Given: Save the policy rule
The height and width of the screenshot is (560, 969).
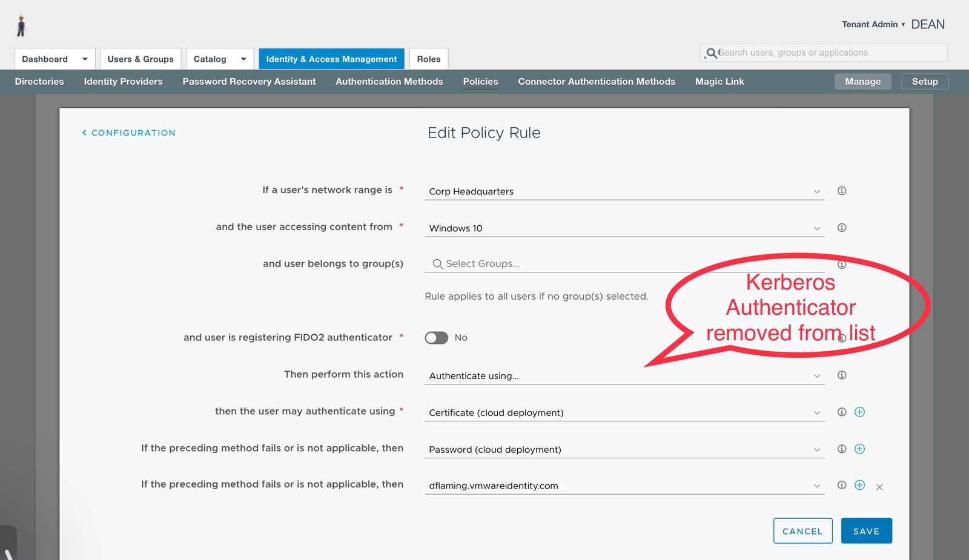Looking at the screenshot, I should pos(866,531).
